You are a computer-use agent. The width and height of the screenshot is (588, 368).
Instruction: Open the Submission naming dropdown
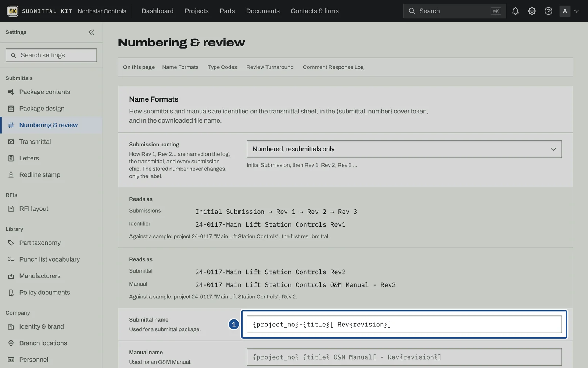(404, 149)
